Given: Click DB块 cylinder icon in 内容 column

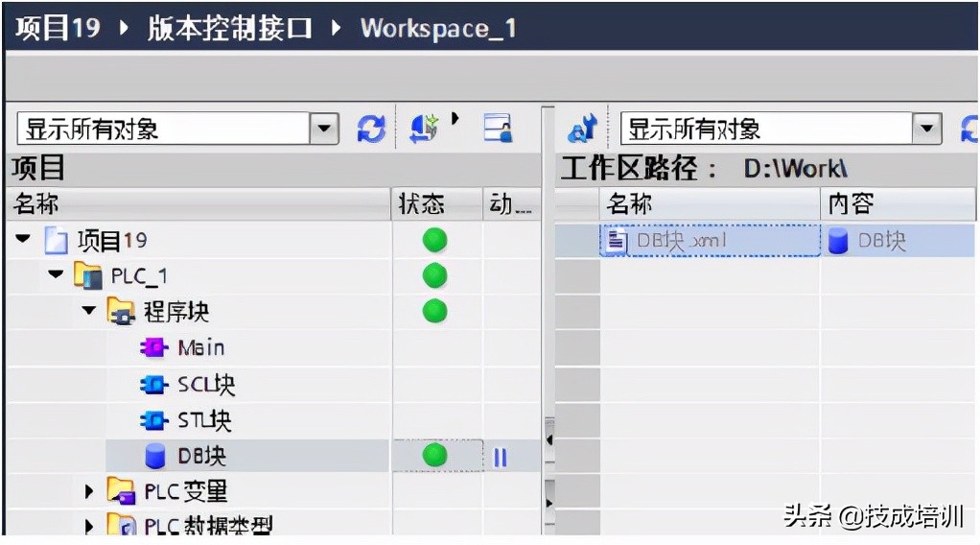Looking at the screenshot, I should (x=838, y=241).
